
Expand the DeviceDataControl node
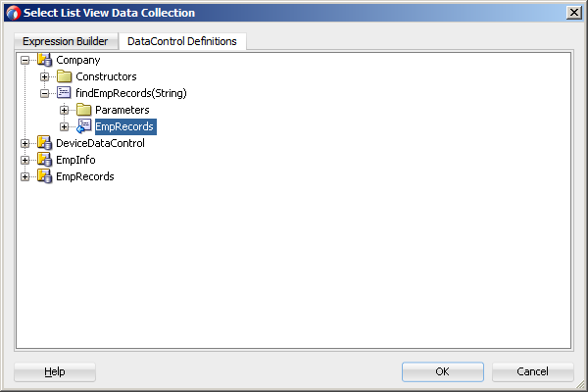25,143
